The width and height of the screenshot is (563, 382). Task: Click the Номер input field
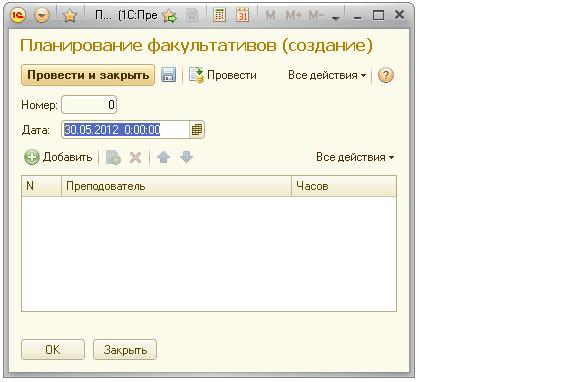click(x=89, y=105)
